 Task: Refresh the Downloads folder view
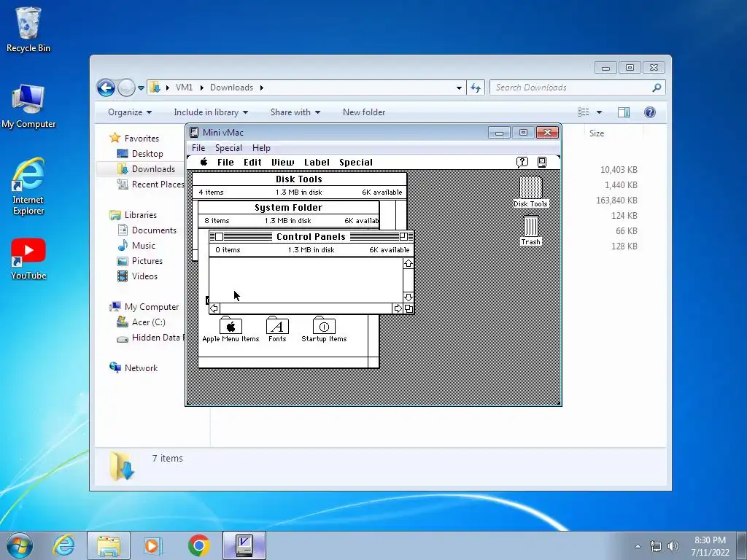click(476, 87)
